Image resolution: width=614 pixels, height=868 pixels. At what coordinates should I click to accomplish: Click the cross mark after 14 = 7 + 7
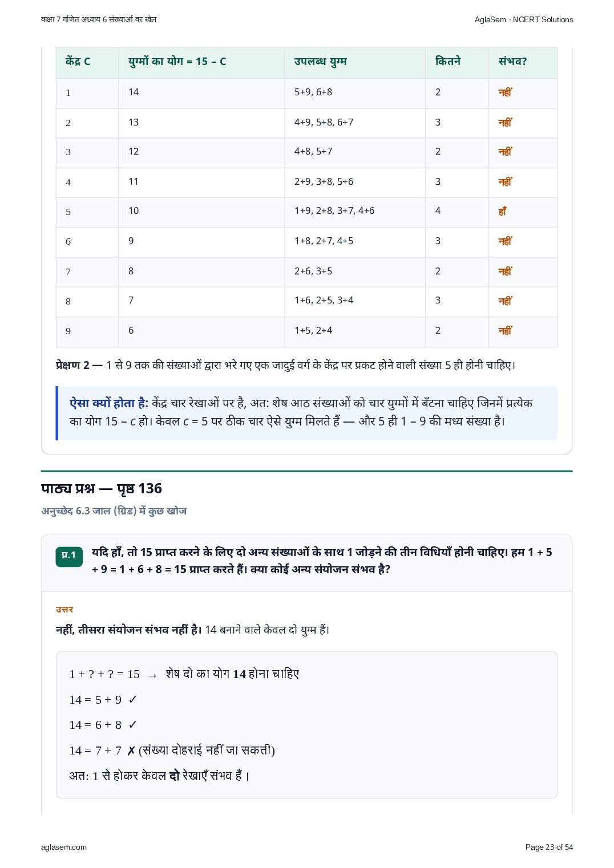coord(131,751)
